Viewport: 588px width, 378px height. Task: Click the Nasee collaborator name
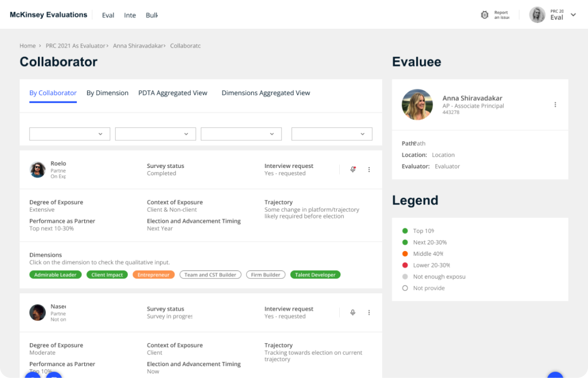click(58, 306)
